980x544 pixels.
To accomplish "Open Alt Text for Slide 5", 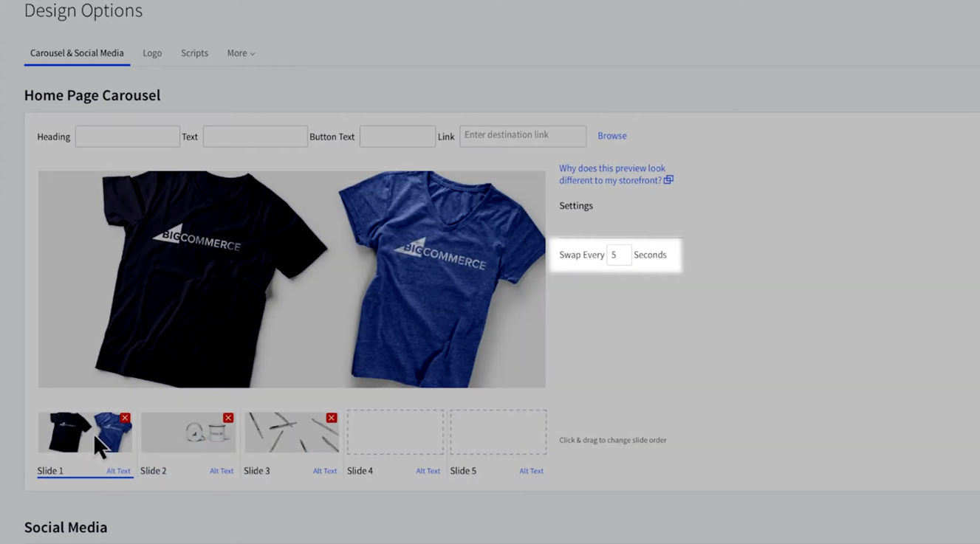I will (531, 471).
